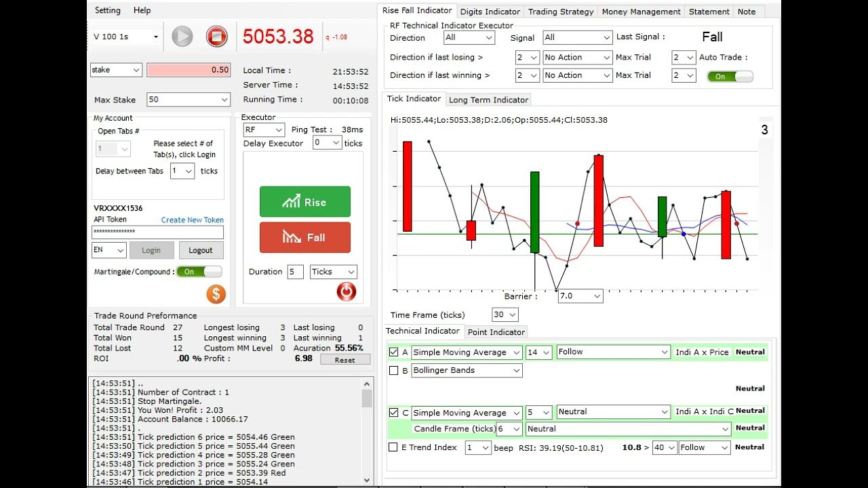Click the API Token password field

click(x=158, y=232)
